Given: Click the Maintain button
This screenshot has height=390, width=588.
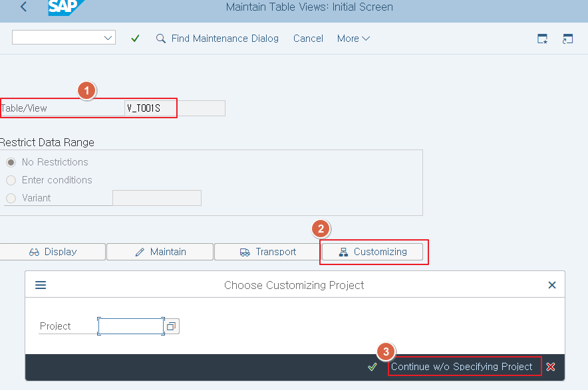Looking at the screenshot, I should point(160,252).
